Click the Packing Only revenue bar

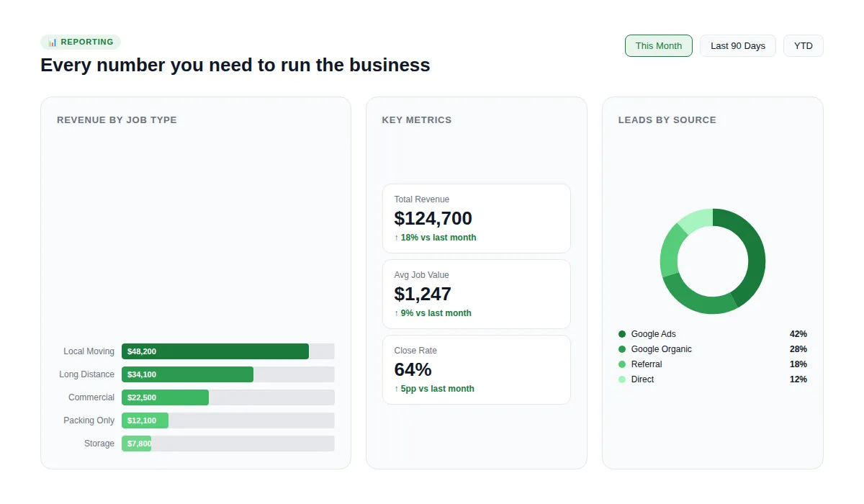click(144, 420)
